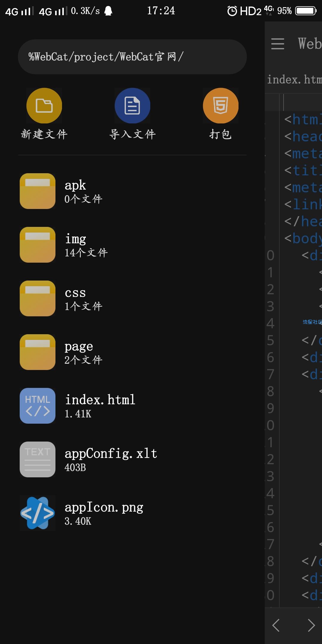Viewport: 322px width, 644px height.
Task: Tap the alarm clock icon in the status bar
Action: [x=232, y=11]
